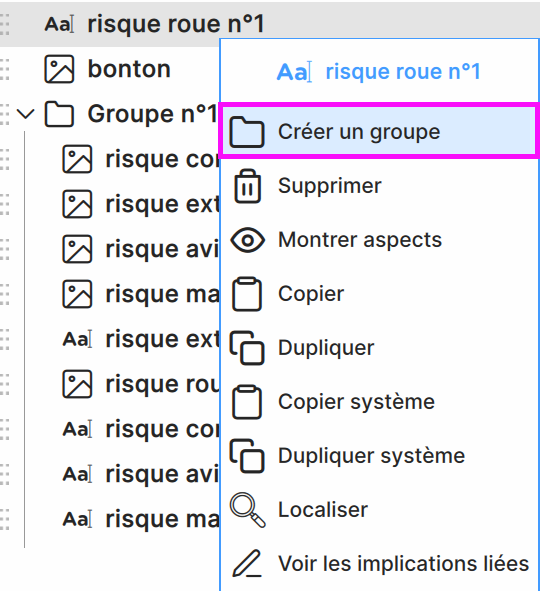Toggle the eye icon for Montrer aspects

click(x=247, y=240)
